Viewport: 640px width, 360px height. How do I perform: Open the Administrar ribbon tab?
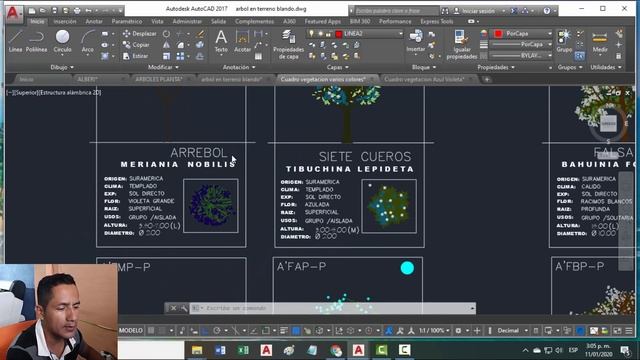coord(187,21)
